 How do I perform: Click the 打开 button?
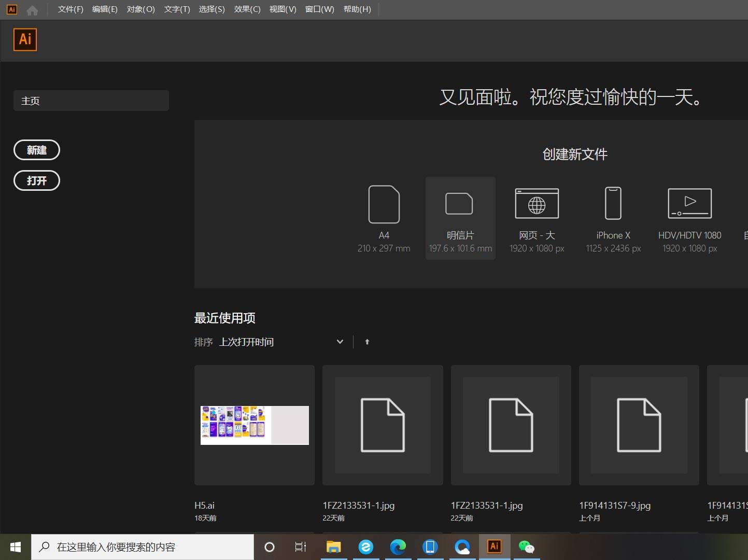point(37,180)
